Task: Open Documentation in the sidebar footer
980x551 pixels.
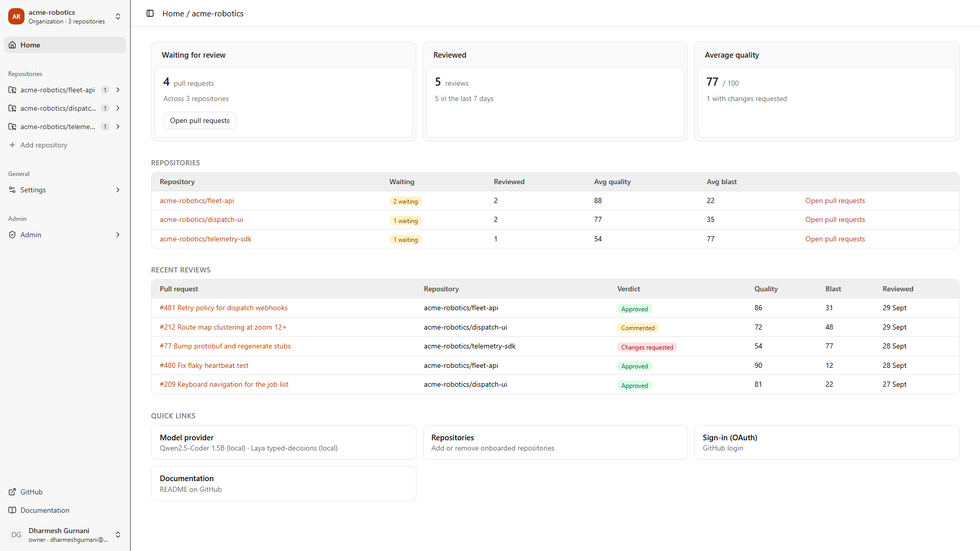Action: (x=65, y=510)
